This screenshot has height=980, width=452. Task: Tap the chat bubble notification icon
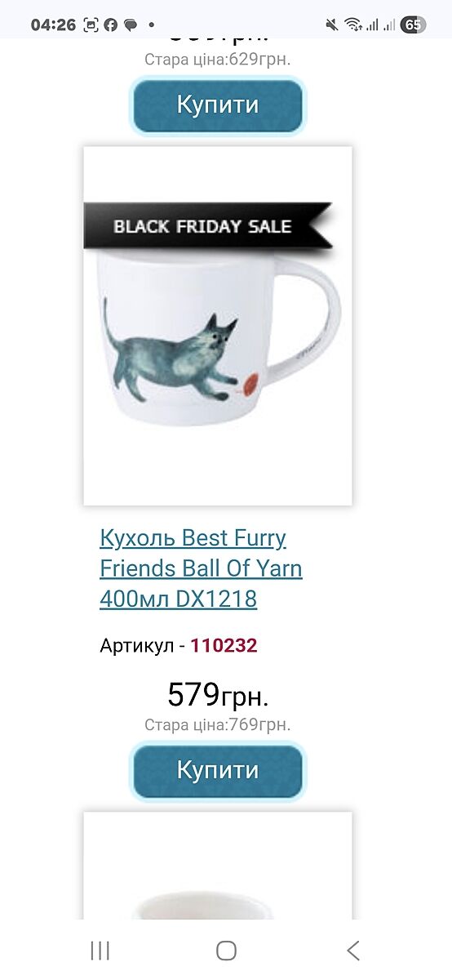131,24
